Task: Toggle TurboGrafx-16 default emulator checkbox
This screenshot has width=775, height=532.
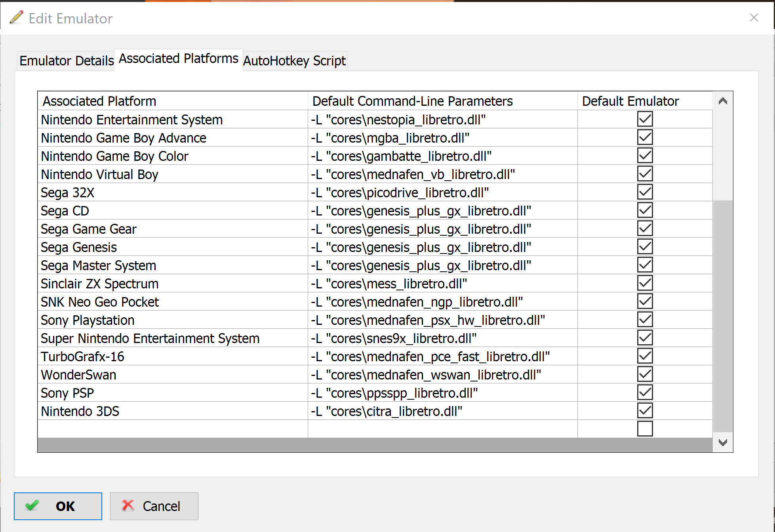Action: point(645,356)
